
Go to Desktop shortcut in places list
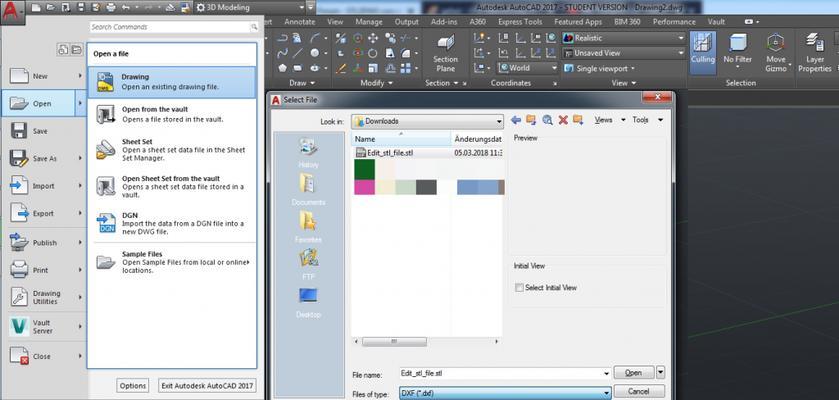308,303
